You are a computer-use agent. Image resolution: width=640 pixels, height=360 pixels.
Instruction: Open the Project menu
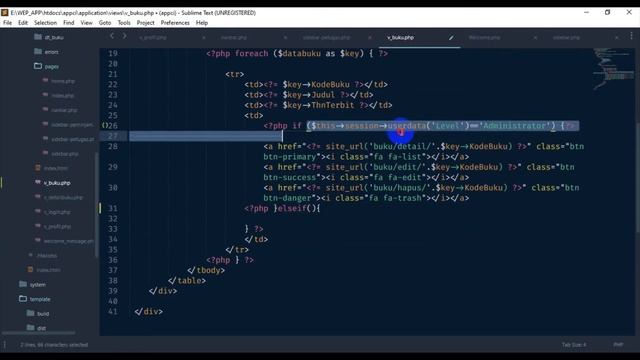point(146,23)
